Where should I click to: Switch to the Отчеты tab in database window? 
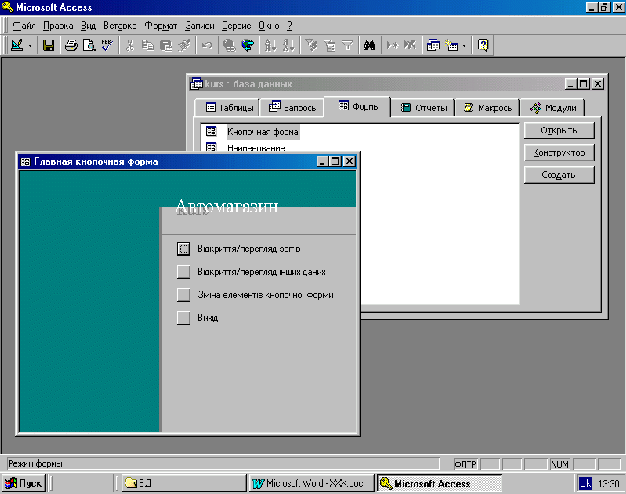click(x=423, y=107)
